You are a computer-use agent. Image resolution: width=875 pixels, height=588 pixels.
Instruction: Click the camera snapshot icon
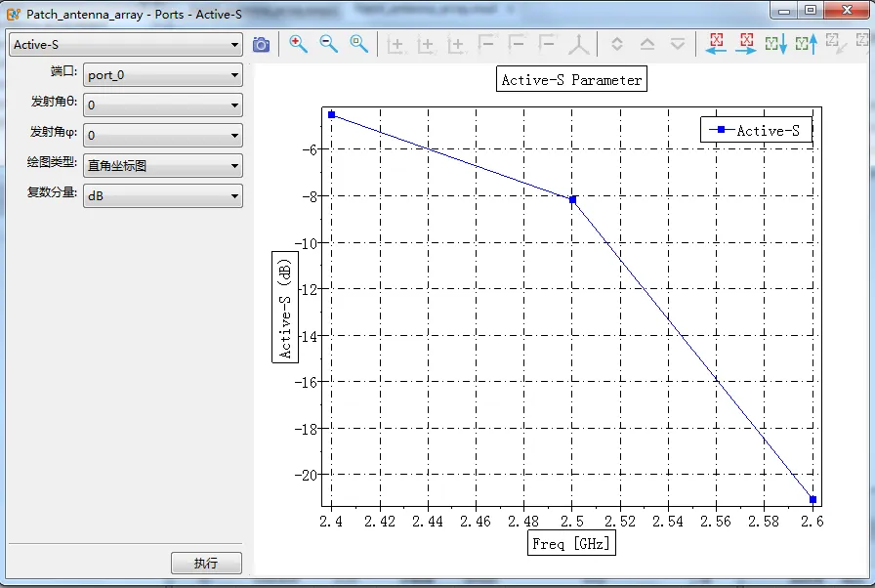coord(261,45)
